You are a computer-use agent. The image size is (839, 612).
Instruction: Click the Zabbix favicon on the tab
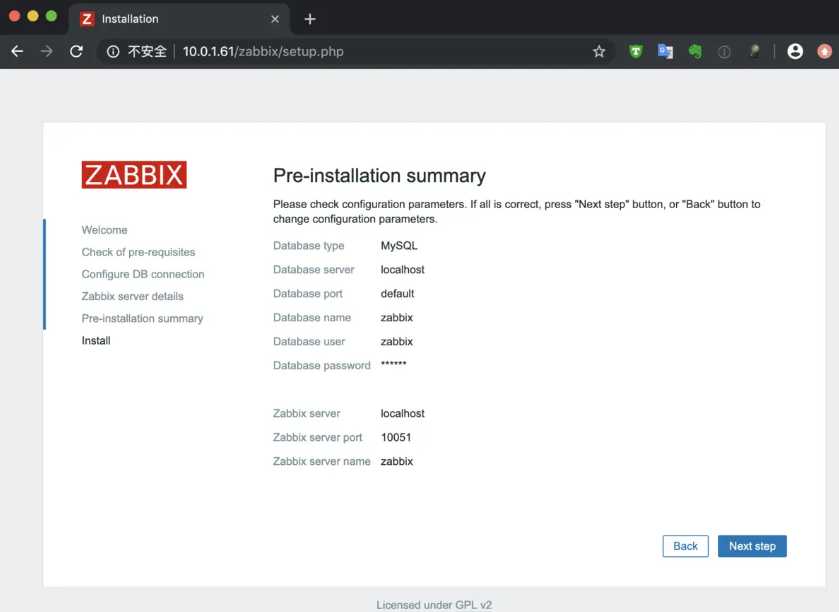pos(87,19)
